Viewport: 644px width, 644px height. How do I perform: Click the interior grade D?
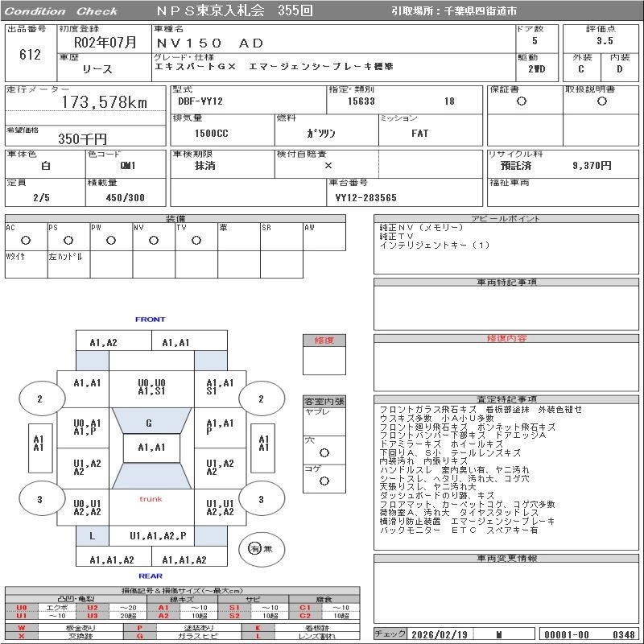619,69
